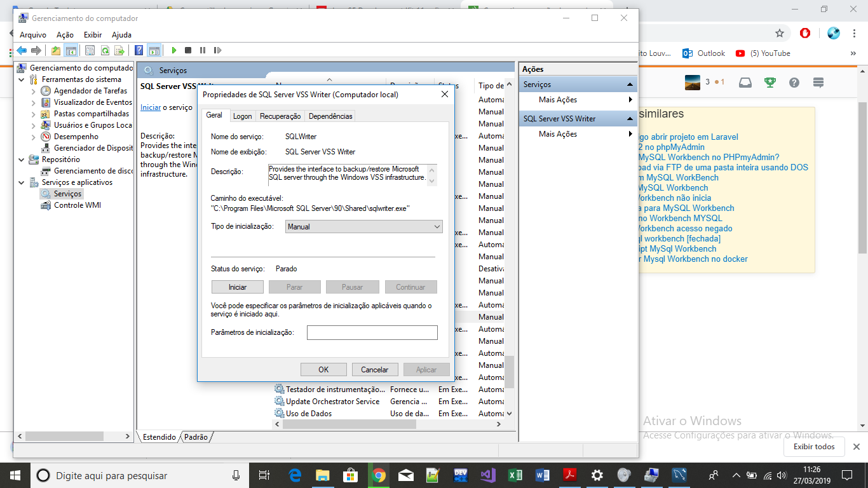Expand Agendador de Tarefas tree node
Viewport: 868px width, 488px height.
[x=34, y=91]
